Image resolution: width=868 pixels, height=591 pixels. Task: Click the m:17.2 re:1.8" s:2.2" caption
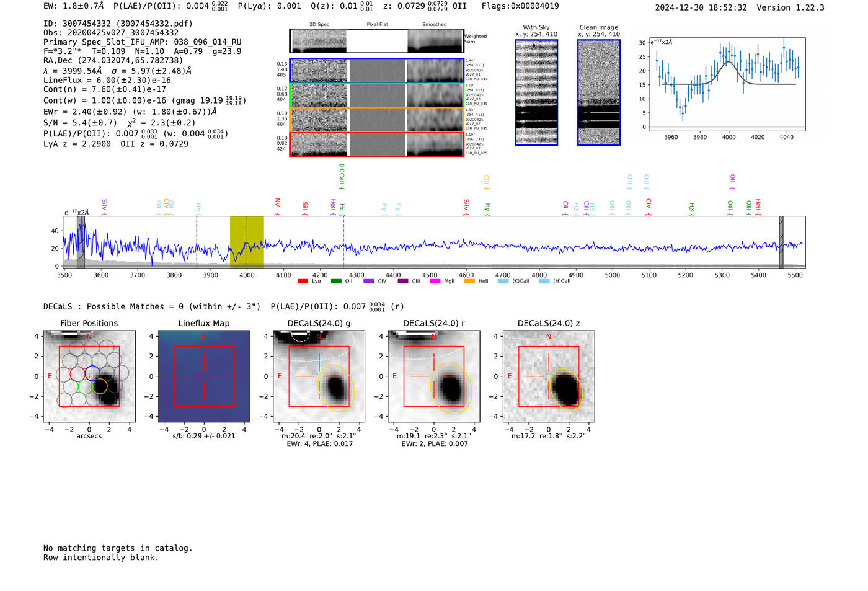tap(548, 436)
